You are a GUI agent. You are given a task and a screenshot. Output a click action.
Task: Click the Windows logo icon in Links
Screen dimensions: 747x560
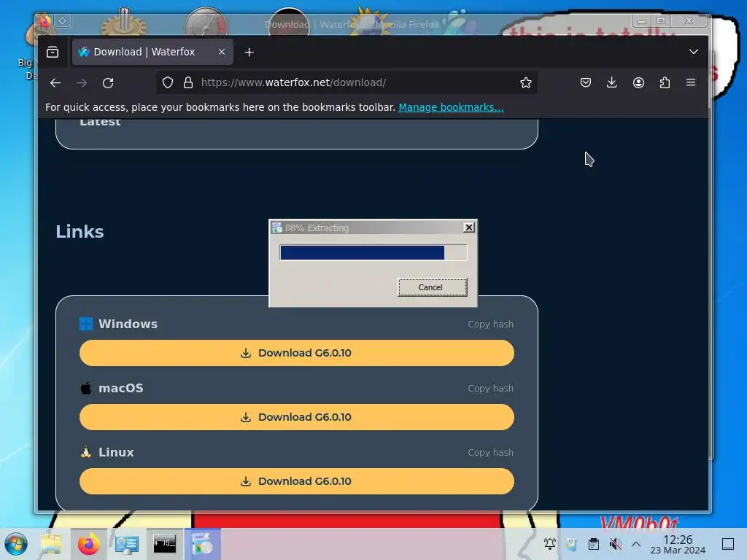(x=86, y=324)
